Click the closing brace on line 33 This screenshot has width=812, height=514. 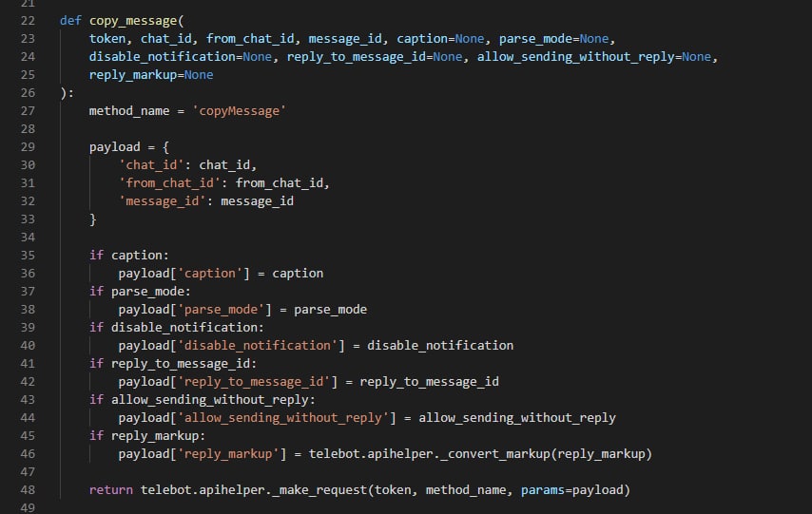(92, 219)
